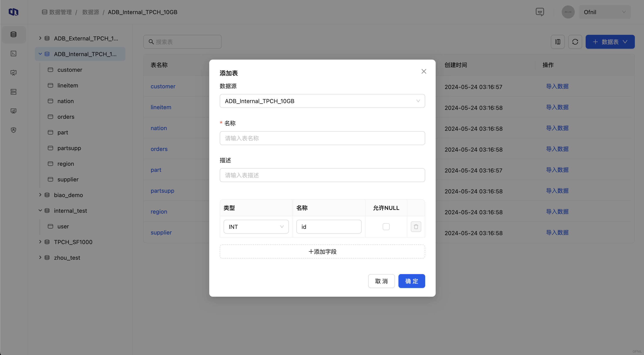644x355 pixels.
Task: Expand the biao_demo tree node
Action: tap(40, 195)
